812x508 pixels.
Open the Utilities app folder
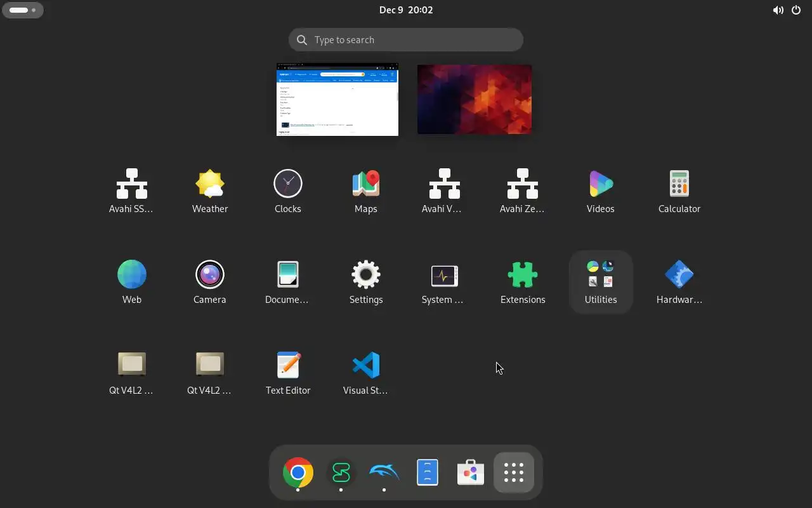pos(601,281)
